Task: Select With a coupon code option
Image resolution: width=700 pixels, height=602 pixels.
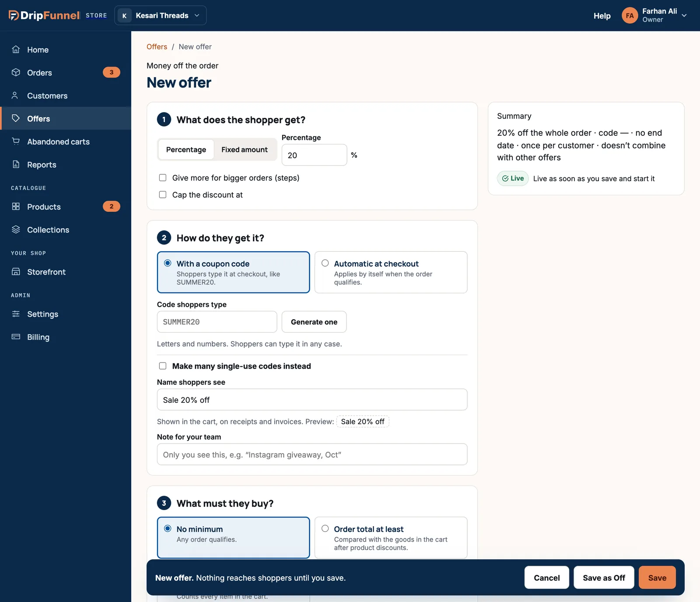Action: coord(233,272)
